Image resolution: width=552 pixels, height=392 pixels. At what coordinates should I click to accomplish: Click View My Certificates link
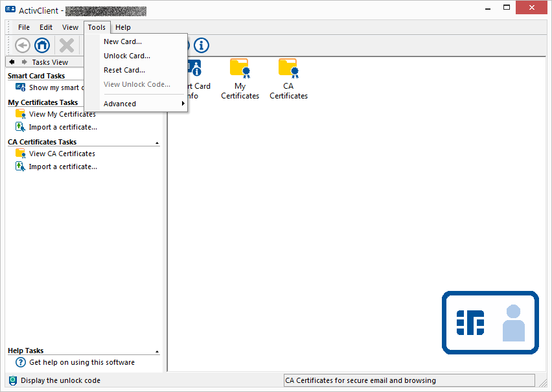click(62, 114)
